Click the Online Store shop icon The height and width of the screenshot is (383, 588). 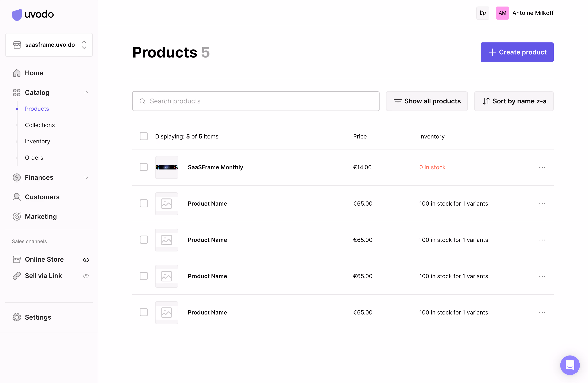click(17, 259)
